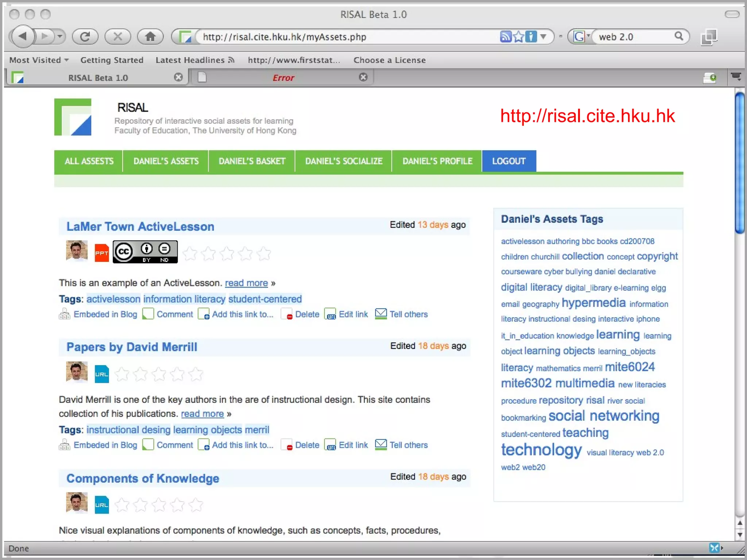The image size is (747, 560).
Task: Click the social networking tag
Action: point(604,416)
